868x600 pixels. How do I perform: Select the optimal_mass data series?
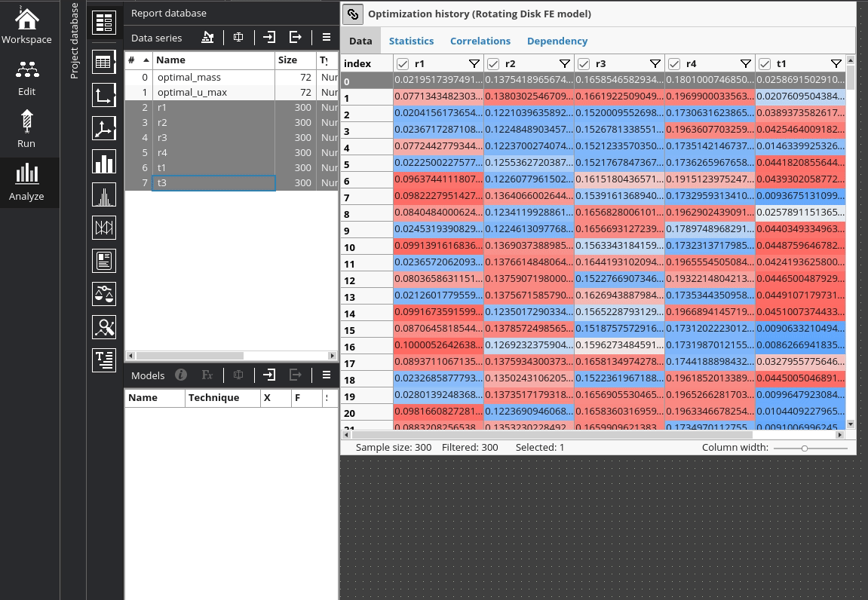[232, 78]
